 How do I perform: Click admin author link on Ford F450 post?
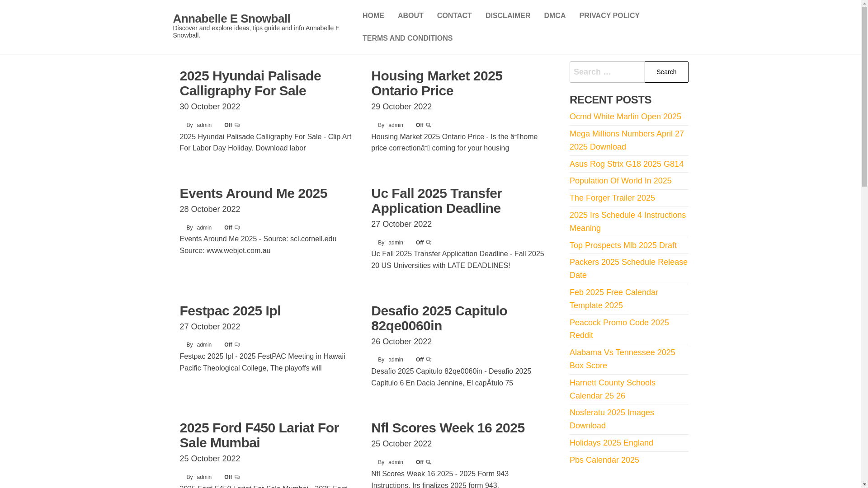point(204,477)
